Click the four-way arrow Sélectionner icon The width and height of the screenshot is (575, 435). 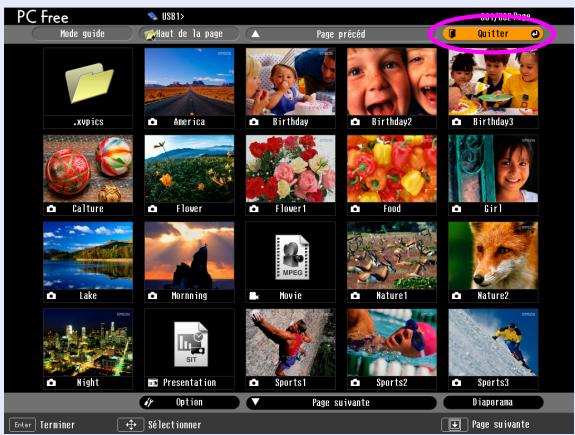[x=131, y=425]
